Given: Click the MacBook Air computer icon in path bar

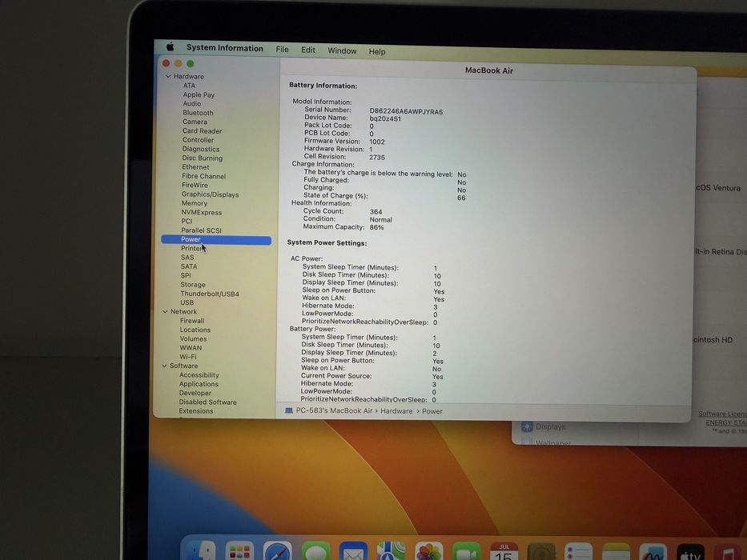Looking at the screenshot, I should [x=289, y=410].
